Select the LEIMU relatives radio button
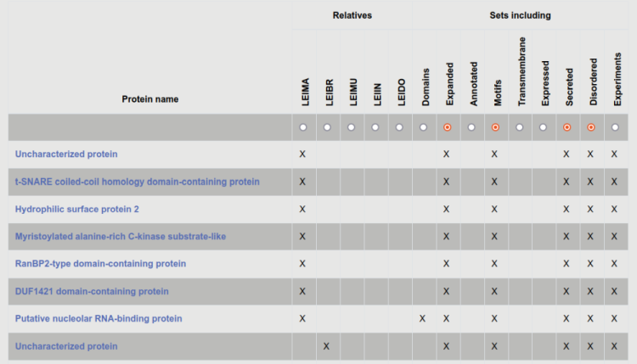 click(351, 127)
